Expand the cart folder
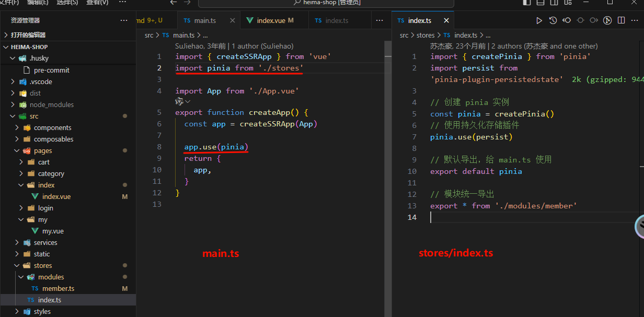This screenshot has height=317, width=644. coord(68,162)
